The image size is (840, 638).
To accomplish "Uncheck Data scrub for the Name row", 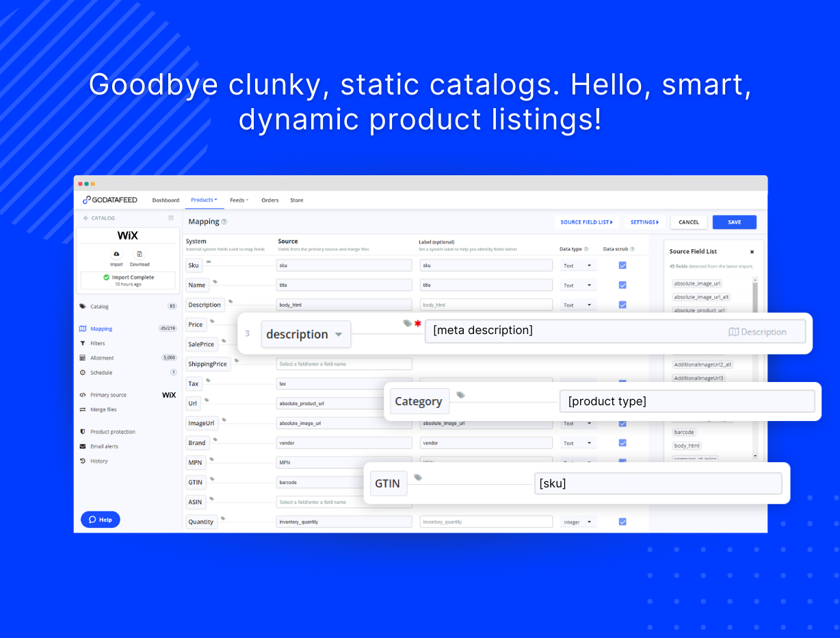I will [x=622, y=285].
